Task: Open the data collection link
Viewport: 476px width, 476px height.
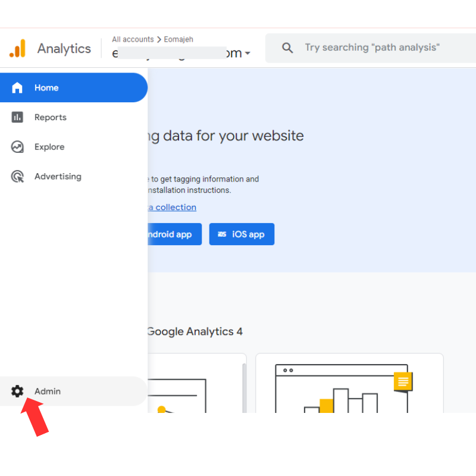Action: pos(172,207)
